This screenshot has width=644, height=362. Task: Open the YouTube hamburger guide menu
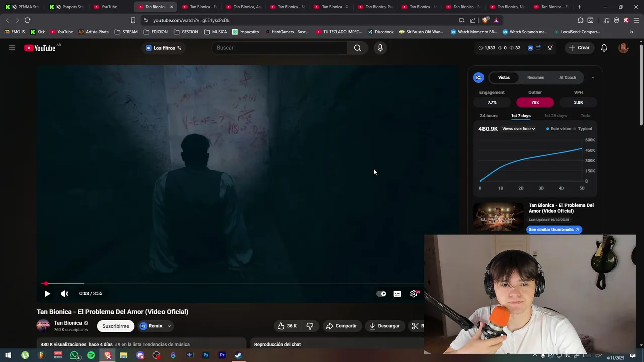(12, 48)
